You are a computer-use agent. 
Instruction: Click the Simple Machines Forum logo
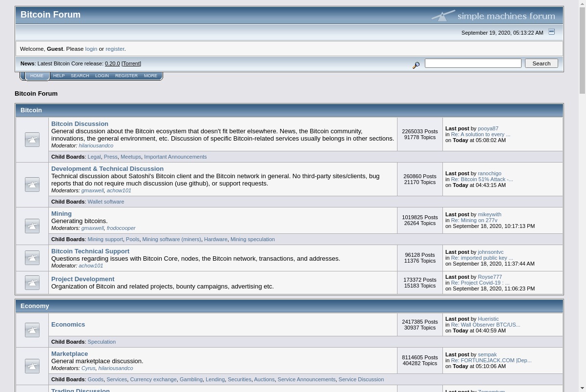point(493,16)
